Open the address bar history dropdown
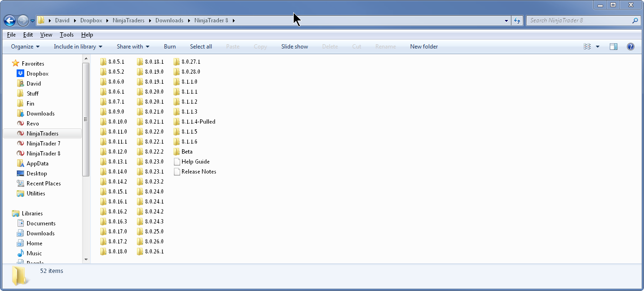 (506, 21)
